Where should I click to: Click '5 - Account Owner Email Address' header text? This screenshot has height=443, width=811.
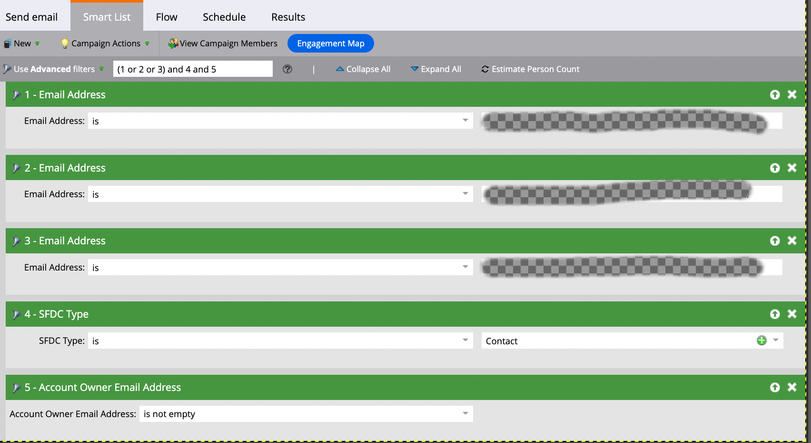pyautogui.click(x=102, y=387)
